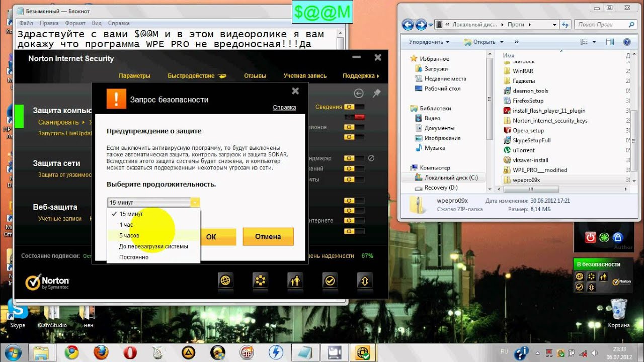Click green asterisk icon in desktop gadget

tap(604, 237)
